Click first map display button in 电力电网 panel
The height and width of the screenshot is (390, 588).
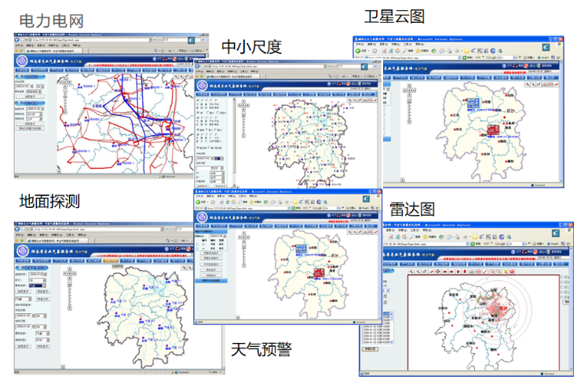[31, 97]
